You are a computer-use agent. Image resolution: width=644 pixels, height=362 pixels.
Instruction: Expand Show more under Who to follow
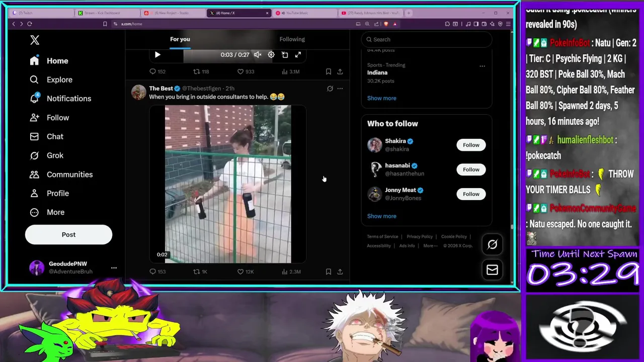pyautogui.click(x=381, y=216)
